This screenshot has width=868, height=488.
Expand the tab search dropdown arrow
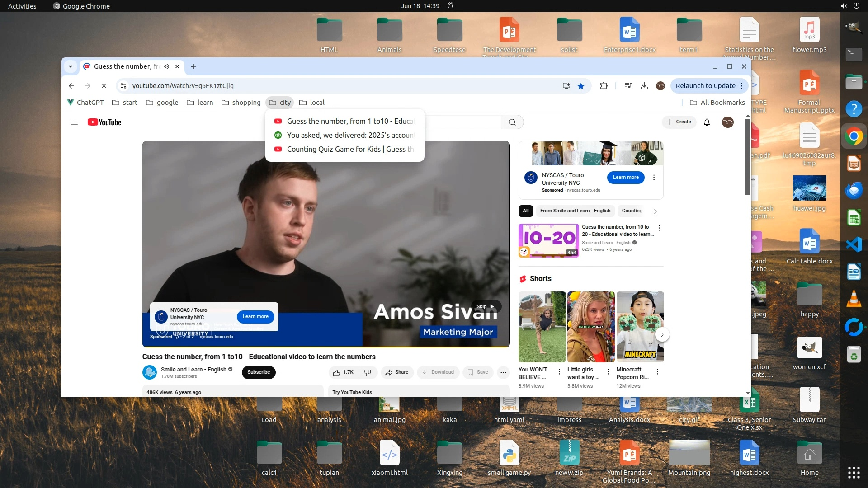tap(71, 66)
